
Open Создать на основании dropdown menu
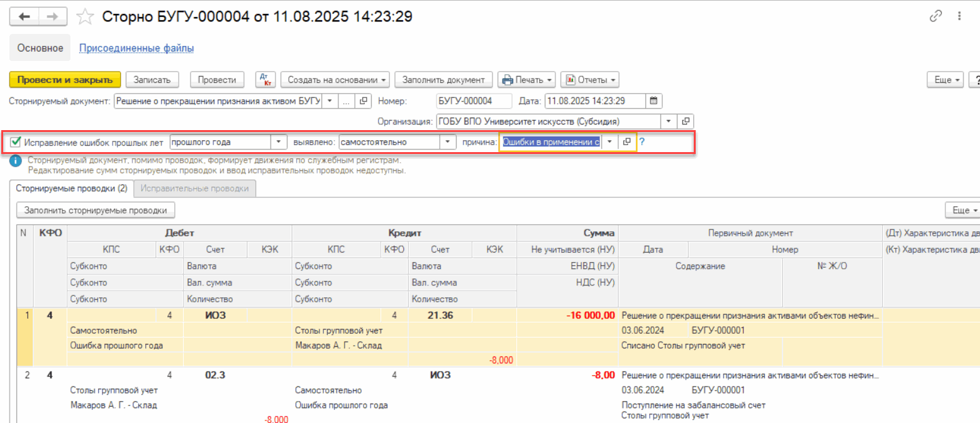335,80
